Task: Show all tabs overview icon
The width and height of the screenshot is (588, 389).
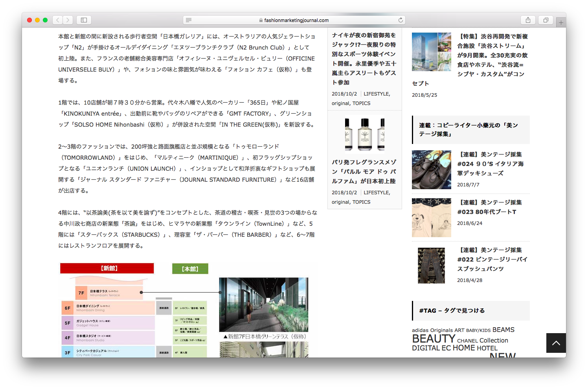Action: (546, 20)
